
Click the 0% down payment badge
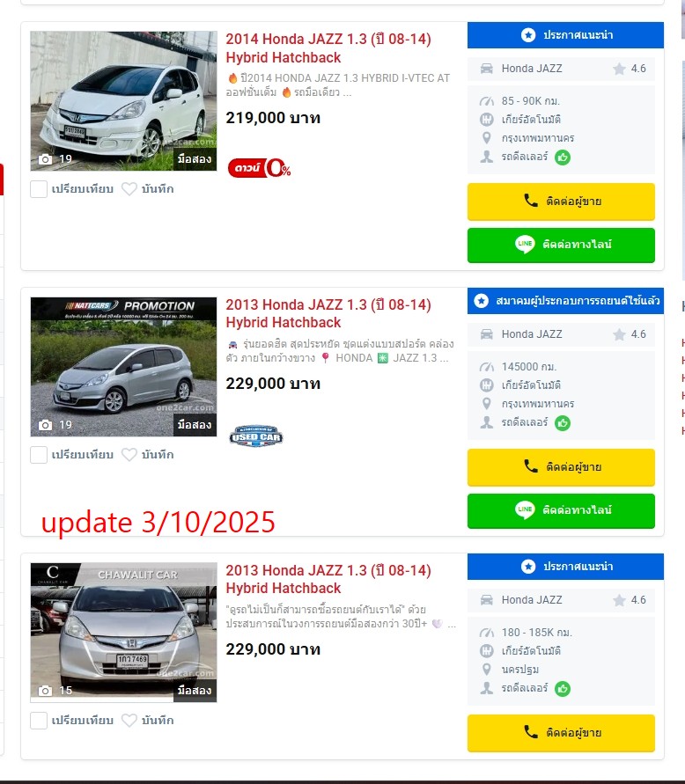tap(259, 168)
